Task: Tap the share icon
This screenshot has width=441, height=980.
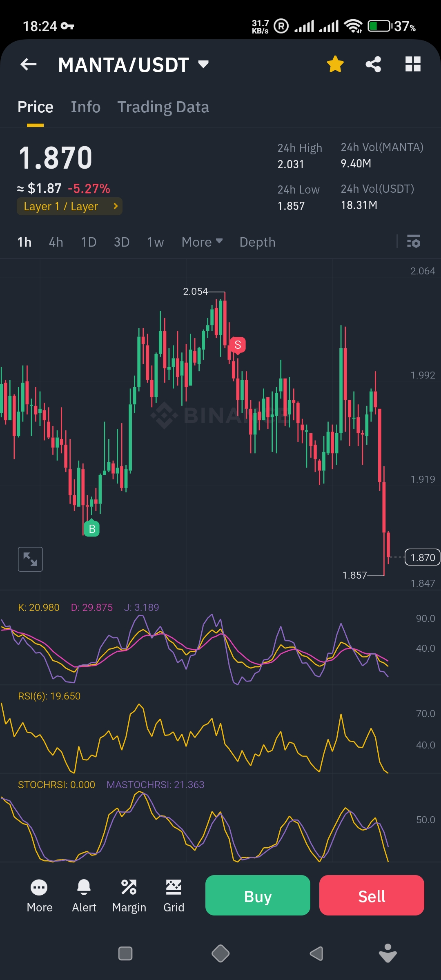Action: [373, 64]
